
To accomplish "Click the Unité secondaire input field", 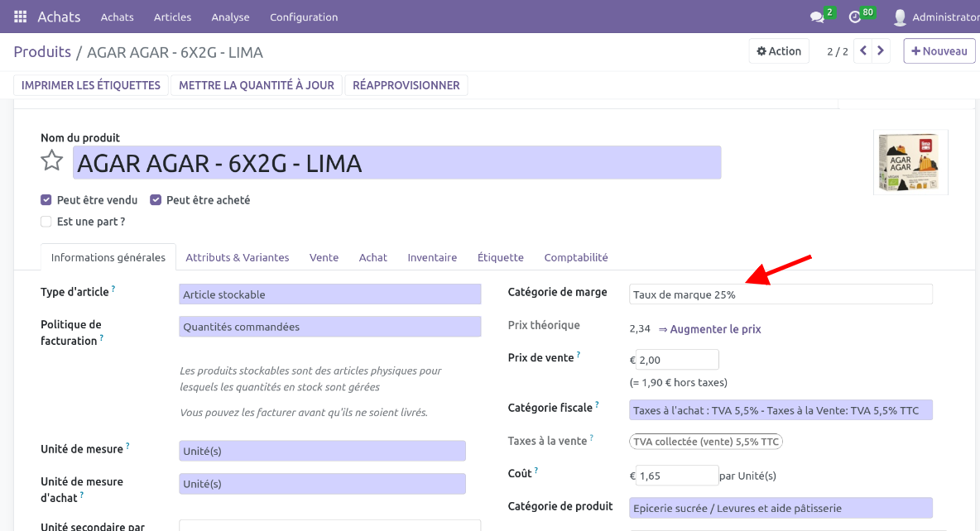I will tap(330, 525).
